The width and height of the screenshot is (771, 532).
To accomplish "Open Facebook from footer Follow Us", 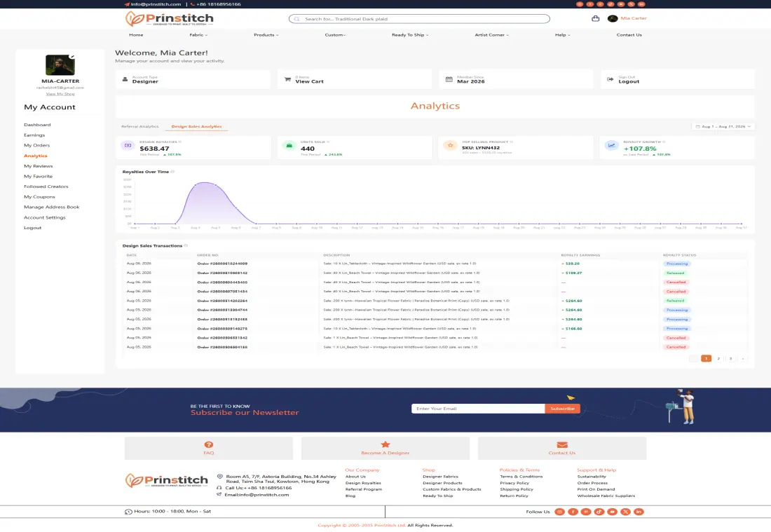I will point(573,512).
